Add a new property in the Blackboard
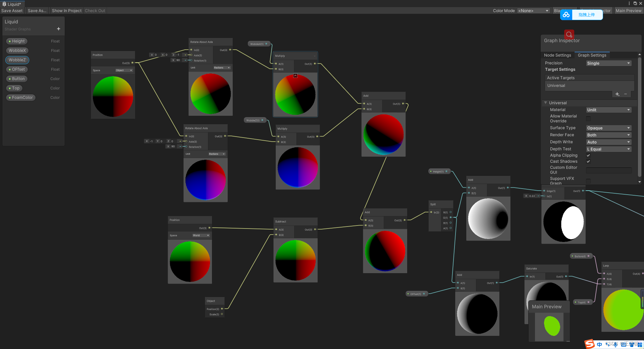 pos(58,29)
